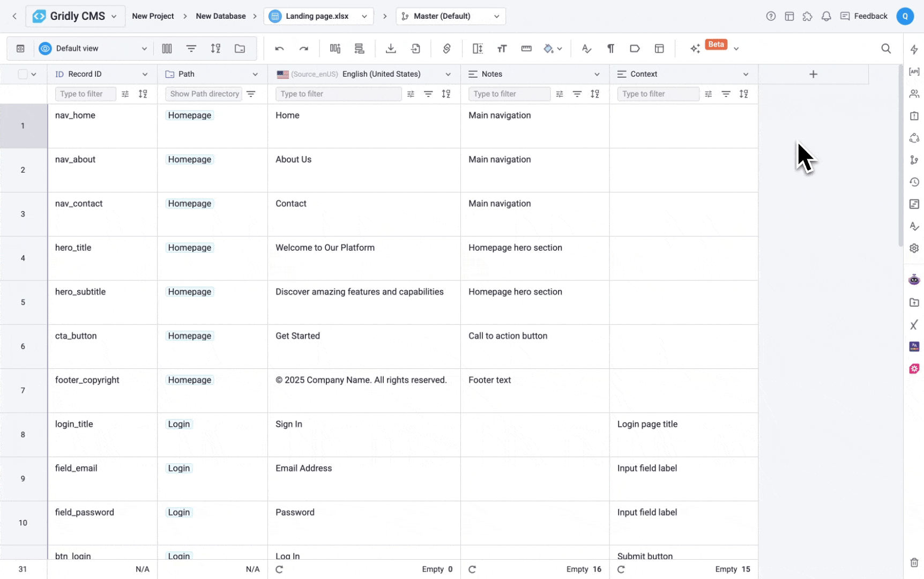The width and height of the screenshot is (924, 579).
Task: Add a new column with plus button
Action: coord(813,75)
